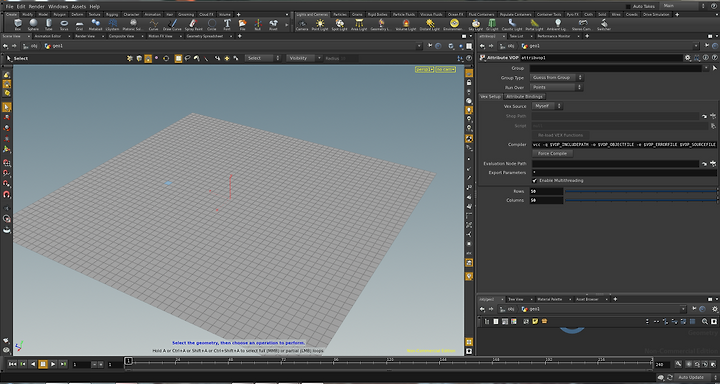The height and width of the screenshot is (384, 720).
Task: Select the Null shelf tool
Action: tap(258, 24)
